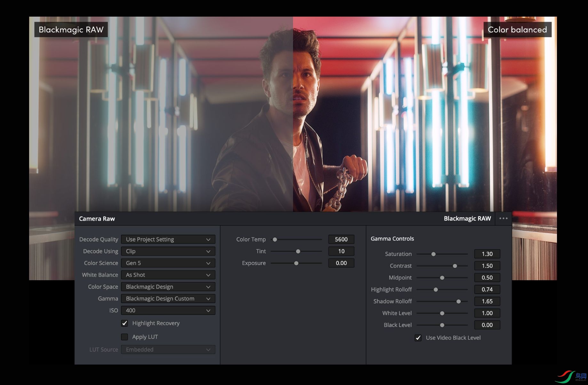Open the Decode Quality dropdown
Screen dimensions: 588x385
(x=168, y=239)
